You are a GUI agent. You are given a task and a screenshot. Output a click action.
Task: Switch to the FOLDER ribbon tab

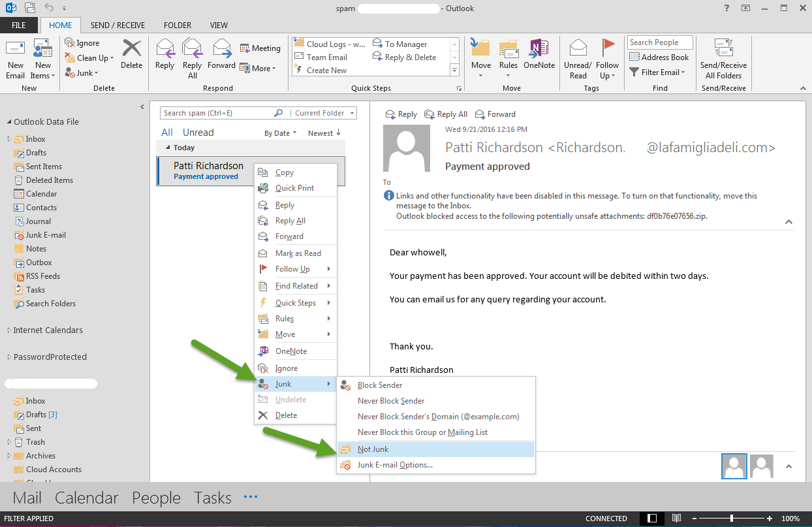click(178, 25)
